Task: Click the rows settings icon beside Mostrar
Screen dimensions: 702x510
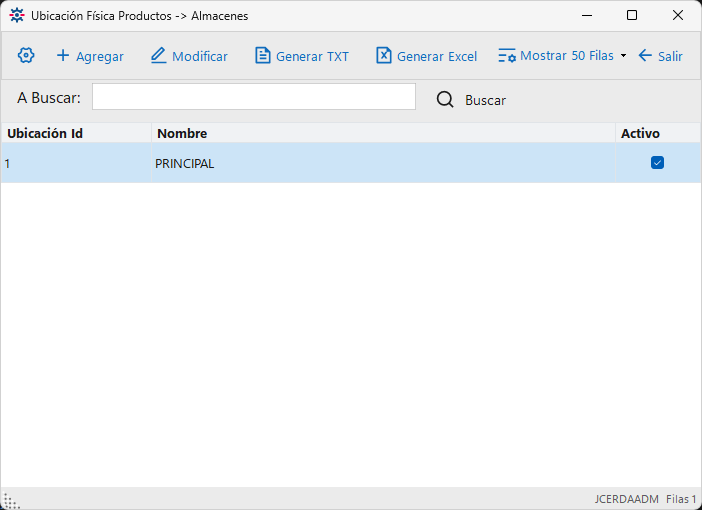Action: click(x=507, y=56)
